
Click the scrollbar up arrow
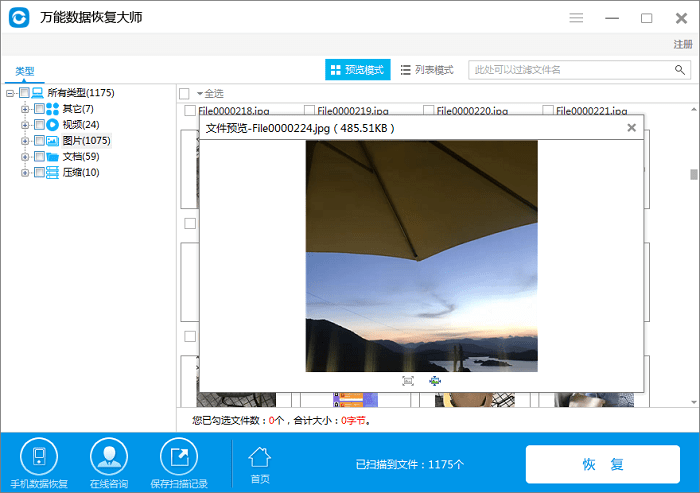(693, 109)
